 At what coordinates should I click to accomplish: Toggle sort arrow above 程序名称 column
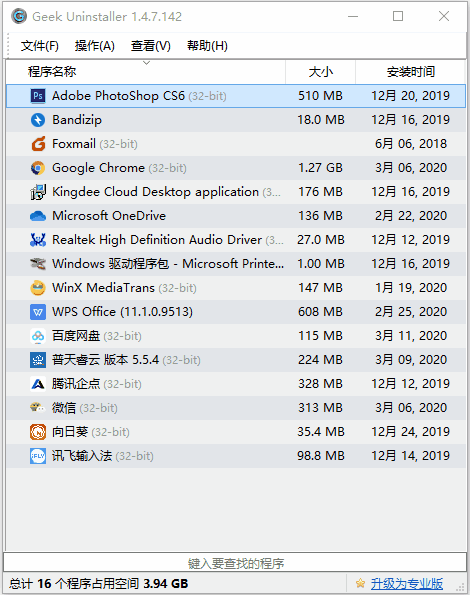(146, 63)
